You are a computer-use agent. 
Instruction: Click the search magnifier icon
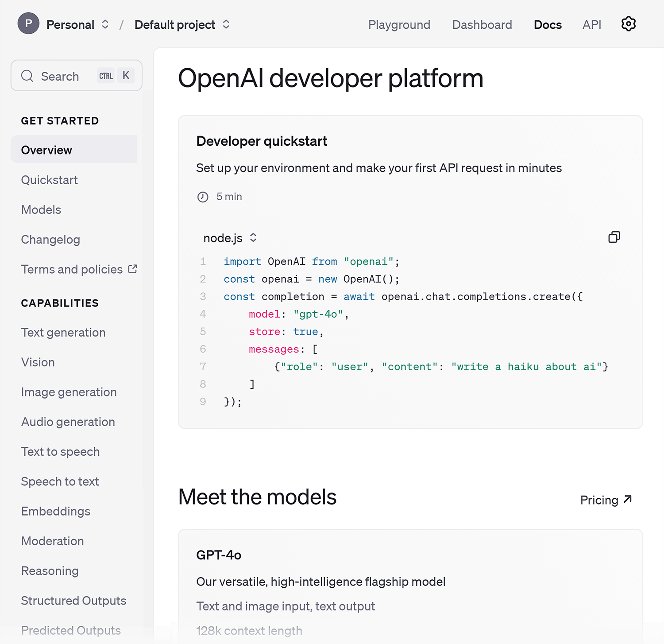coord(27,76)
